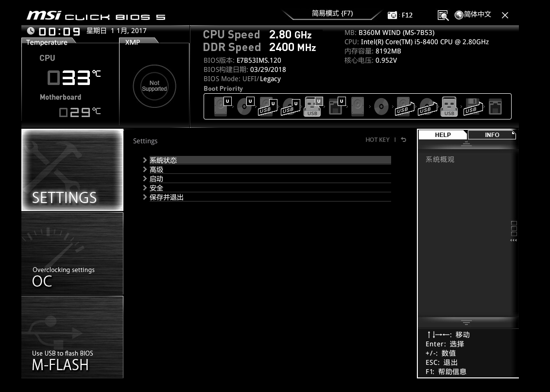550x392 pixels.
Task: Click the MB B360M WIND (MS-7B53) text
Action: point(389,33)
